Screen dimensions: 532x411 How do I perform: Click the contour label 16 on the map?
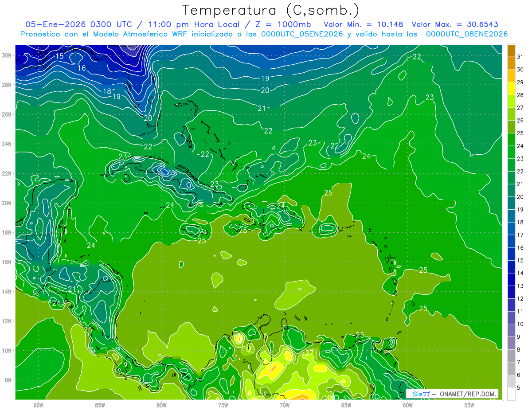pyautogui.click(x=82, y=68)
